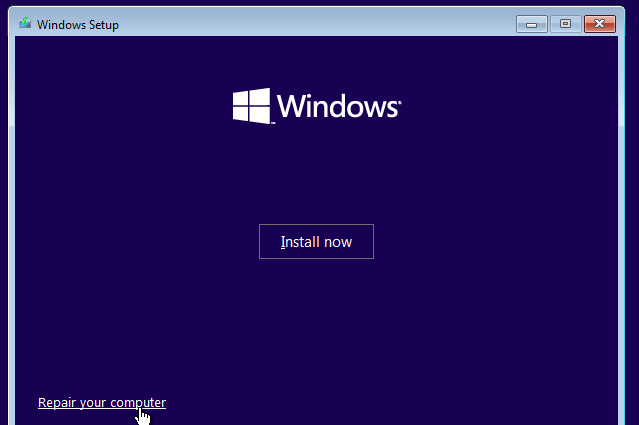This screenshot has height=425, width=639.
Task: Close the Windows Setup window
Action: (599, 24)
